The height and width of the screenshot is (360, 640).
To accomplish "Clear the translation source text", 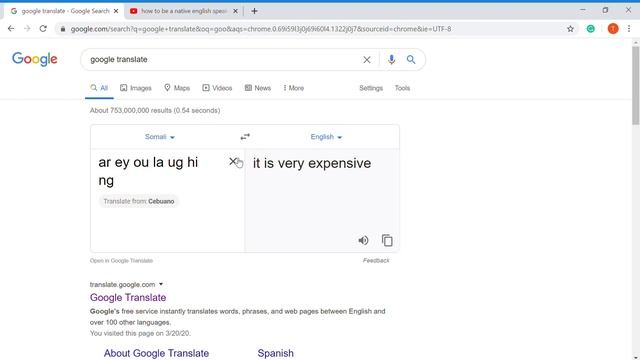I will click(232, 162).
